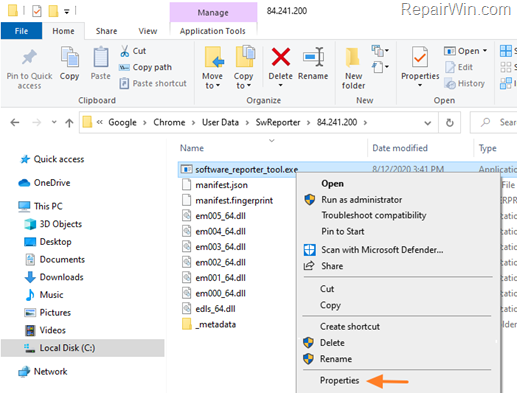Select OneDrive in navigation pane
This screenshot has height=393, width=517.
tap(44, 183)
